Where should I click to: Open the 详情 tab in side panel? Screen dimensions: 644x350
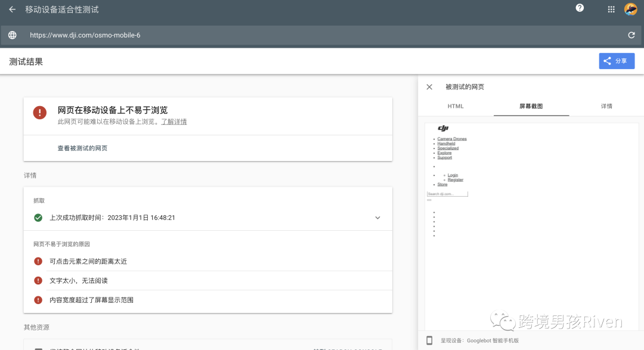[x=606, y=106]
